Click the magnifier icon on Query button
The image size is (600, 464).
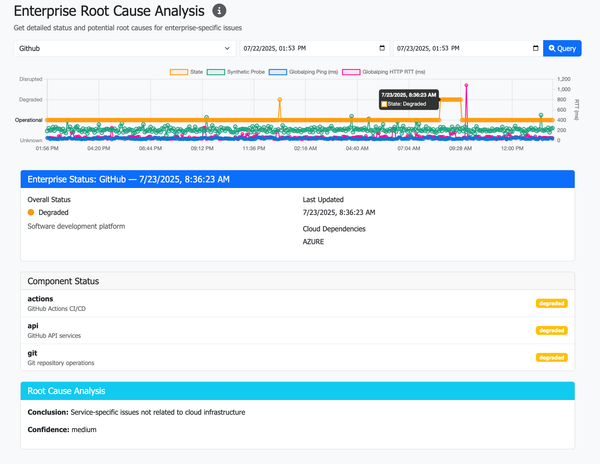pyautogui.click(x=552, y=49)
